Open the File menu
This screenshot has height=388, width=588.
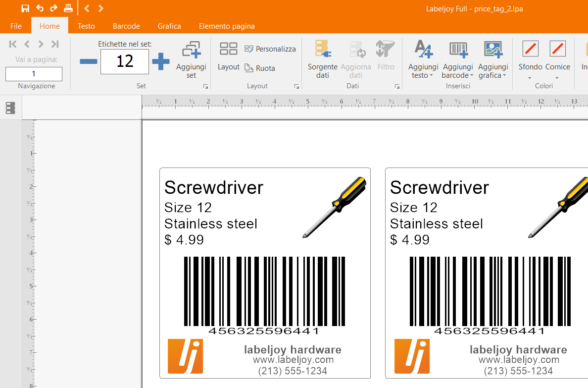click(16, 26)
